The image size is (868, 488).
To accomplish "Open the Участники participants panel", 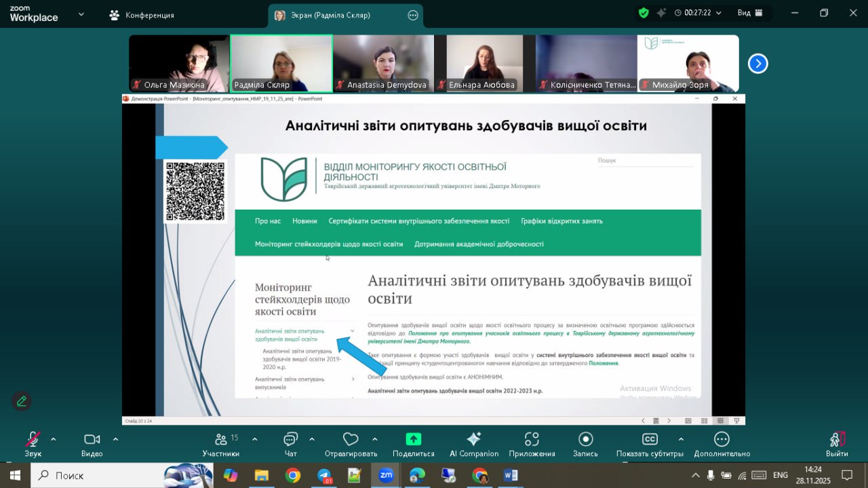I will [x=221, y=440].
